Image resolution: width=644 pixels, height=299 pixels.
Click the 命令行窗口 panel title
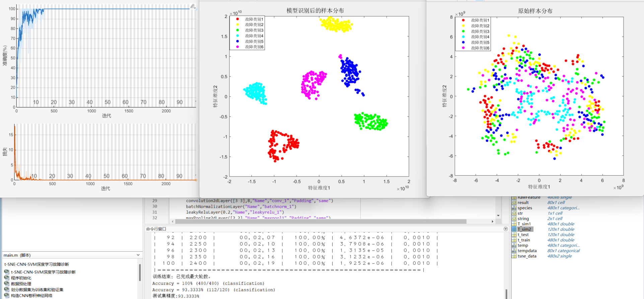(x=156, y=229)
